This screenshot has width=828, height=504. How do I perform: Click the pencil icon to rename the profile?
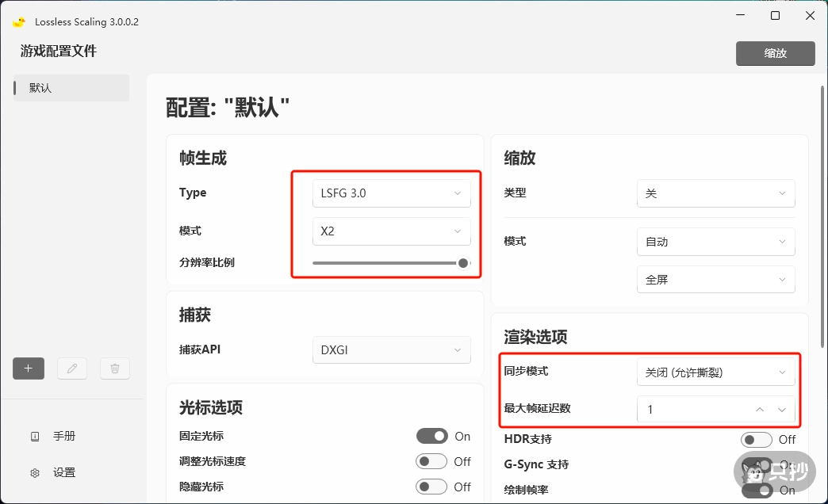tap(71, 368)
